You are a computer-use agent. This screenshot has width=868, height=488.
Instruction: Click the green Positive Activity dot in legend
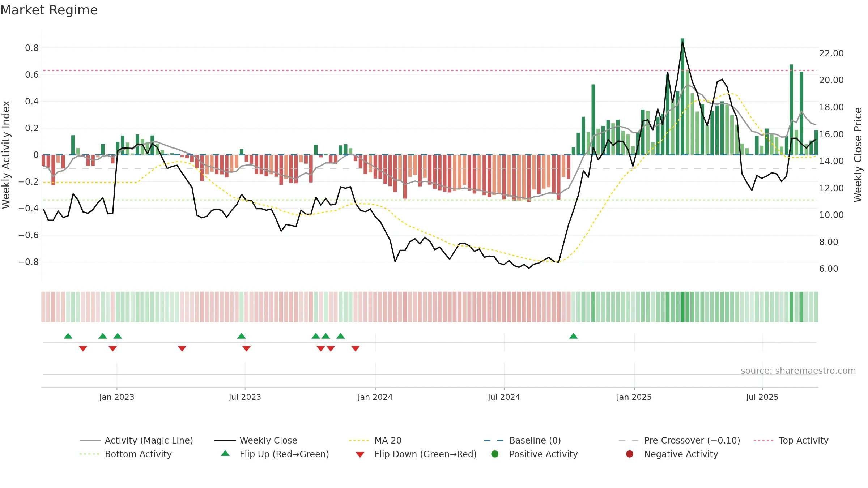495,454
